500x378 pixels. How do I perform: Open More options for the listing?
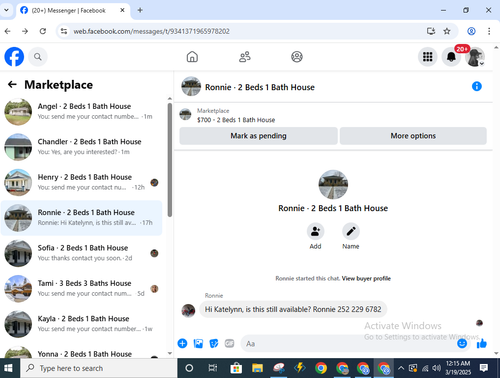point(413,136)
